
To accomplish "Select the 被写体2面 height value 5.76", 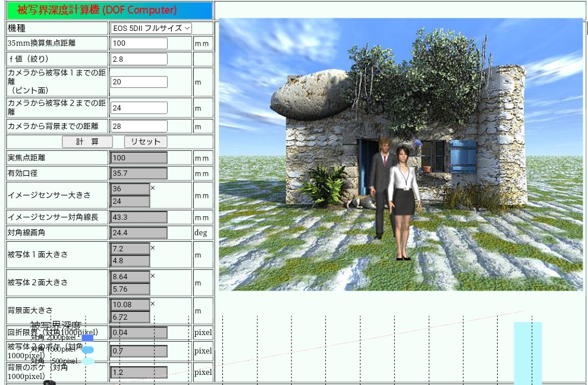I will (x=130, y=289).
